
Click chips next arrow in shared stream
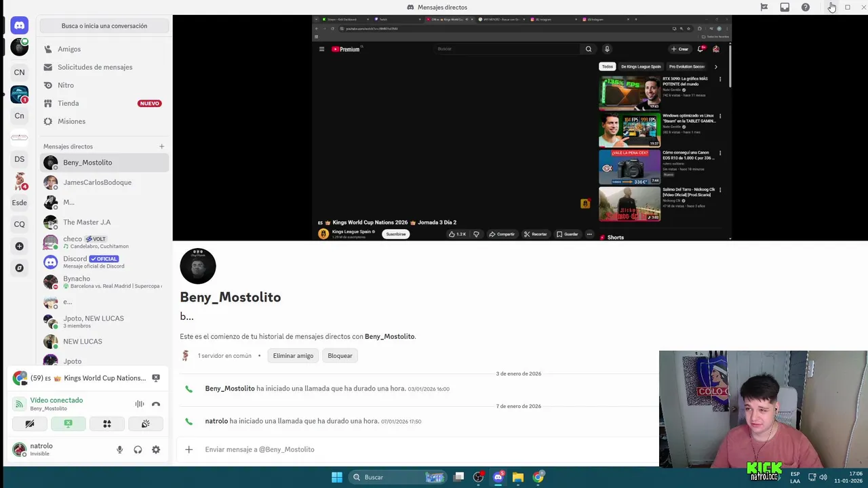click(x=715, y=66)
